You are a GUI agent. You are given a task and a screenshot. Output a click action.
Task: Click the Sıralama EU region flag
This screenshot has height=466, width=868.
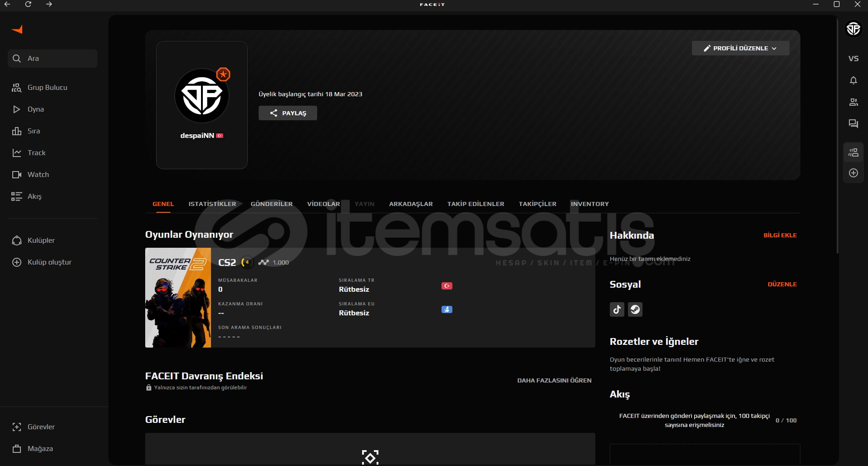point(447,309)
